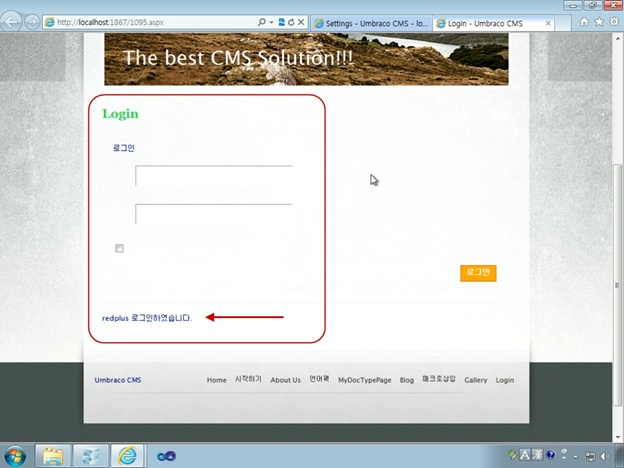Stop loading with the X icon in the address bar
Screen dimensions: 624x468
tap(301, 22)
